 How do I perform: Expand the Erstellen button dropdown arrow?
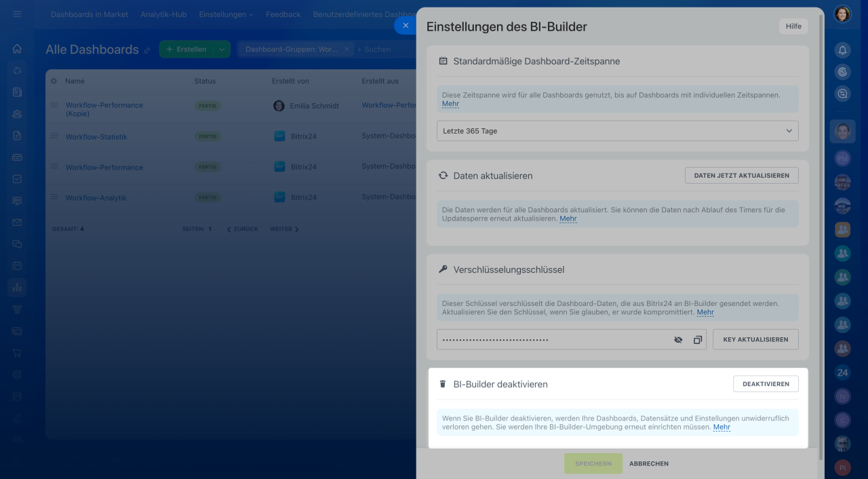coord(222,50)
